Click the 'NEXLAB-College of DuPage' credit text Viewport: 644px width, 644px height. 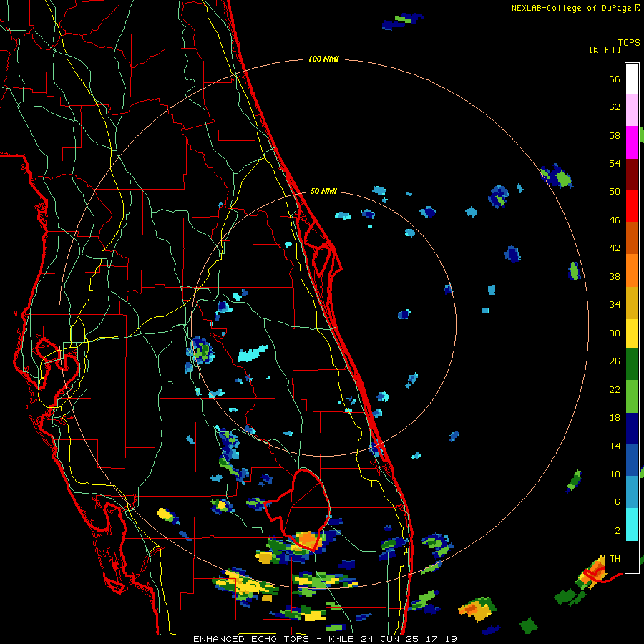(x=571, y=8)
